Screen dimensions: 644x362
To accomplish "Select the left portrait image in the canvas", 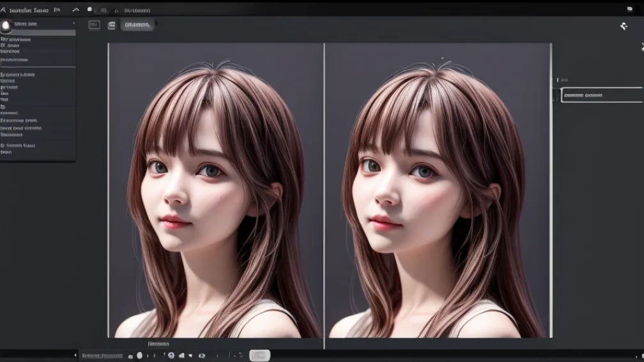I will coord(216,190).
